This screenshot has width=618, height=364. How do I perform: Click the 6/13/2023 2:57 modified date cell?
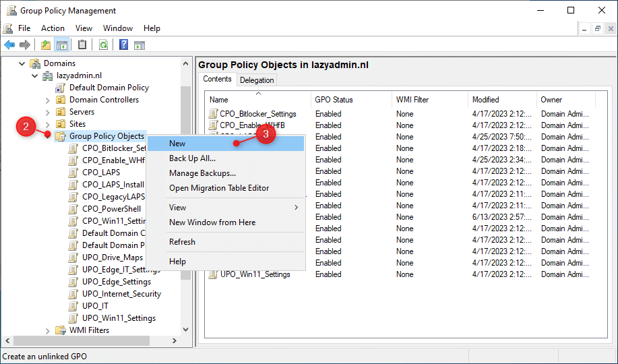501,217
